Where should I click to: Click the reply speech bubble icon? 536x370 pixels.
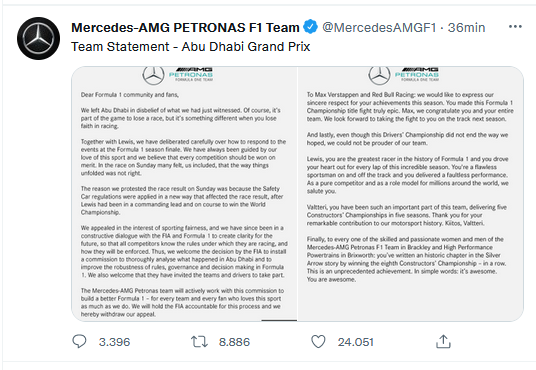coord(79,341)
